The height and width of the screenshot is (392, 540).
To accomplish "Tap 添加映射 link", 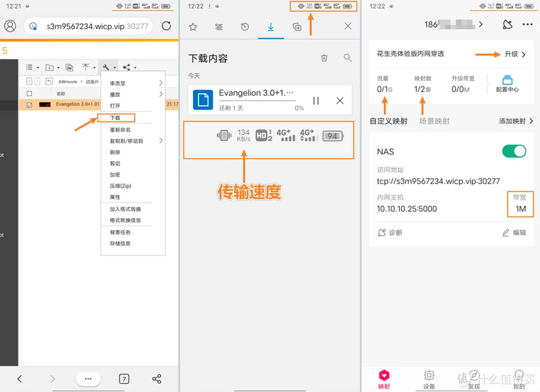I will (x=516, y=121).
